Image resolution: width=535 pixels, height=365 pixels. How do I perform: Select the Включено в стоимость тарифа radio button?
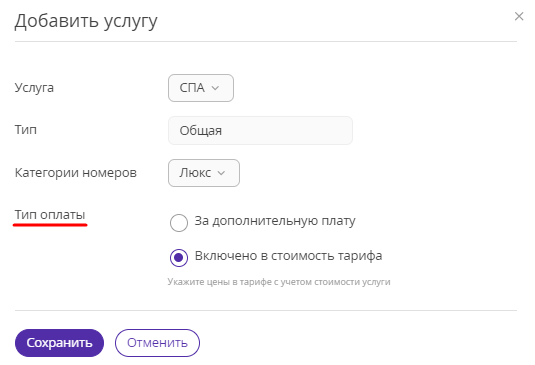point(179,258)
